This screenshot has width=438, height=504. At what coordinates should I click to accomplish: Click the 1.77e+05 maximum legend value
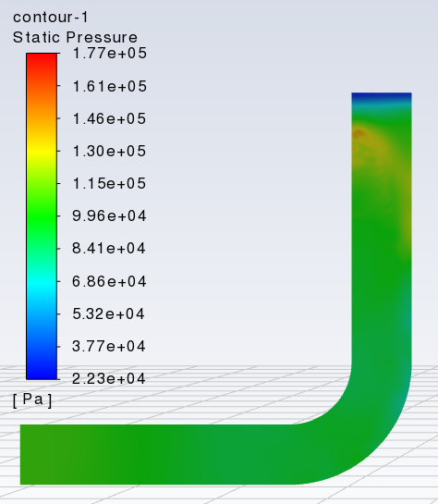point(110,53)
